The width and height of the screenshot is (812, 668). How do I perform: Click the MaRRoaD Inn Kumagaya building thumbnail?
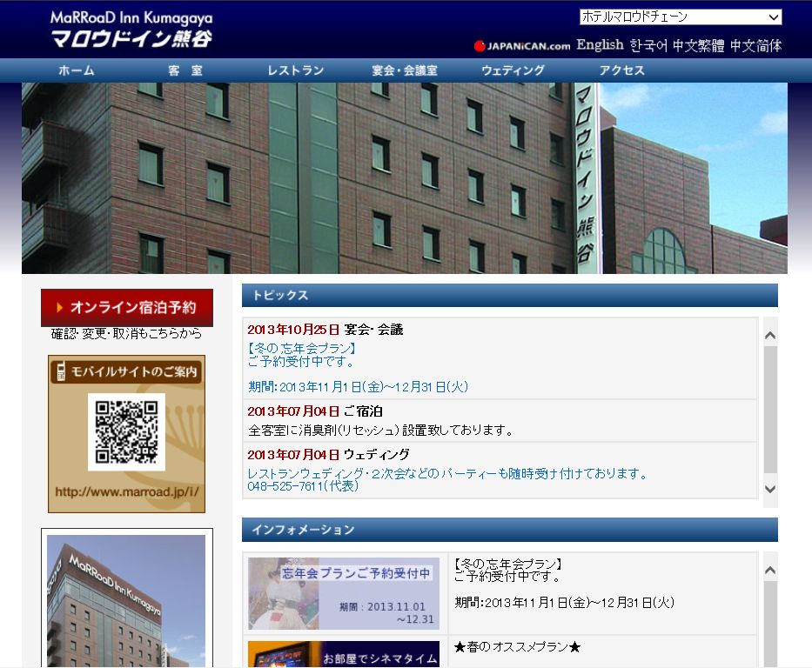(126, 600)
